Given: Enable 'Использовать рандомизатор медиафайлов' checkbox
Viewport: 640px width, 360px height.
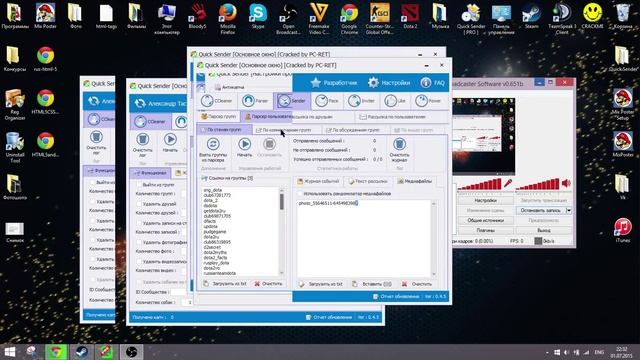Looking at the screenshot, I should 300,193.
